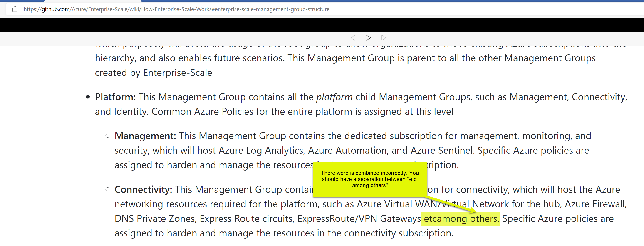Click hollow bullet beside Connectivity
This screenshot has height=246, width=644.
[x=107, y=189]
